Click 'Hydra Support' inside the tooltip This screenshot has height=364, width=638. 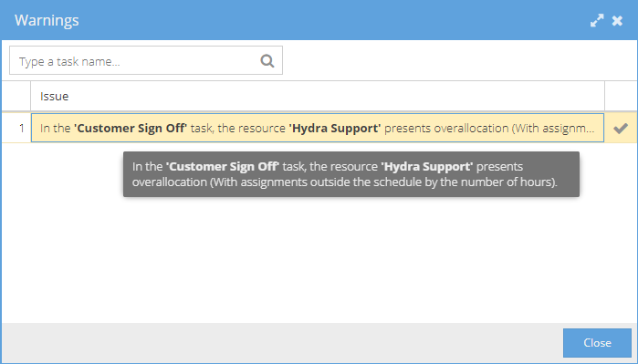click(x=427, y=166)
